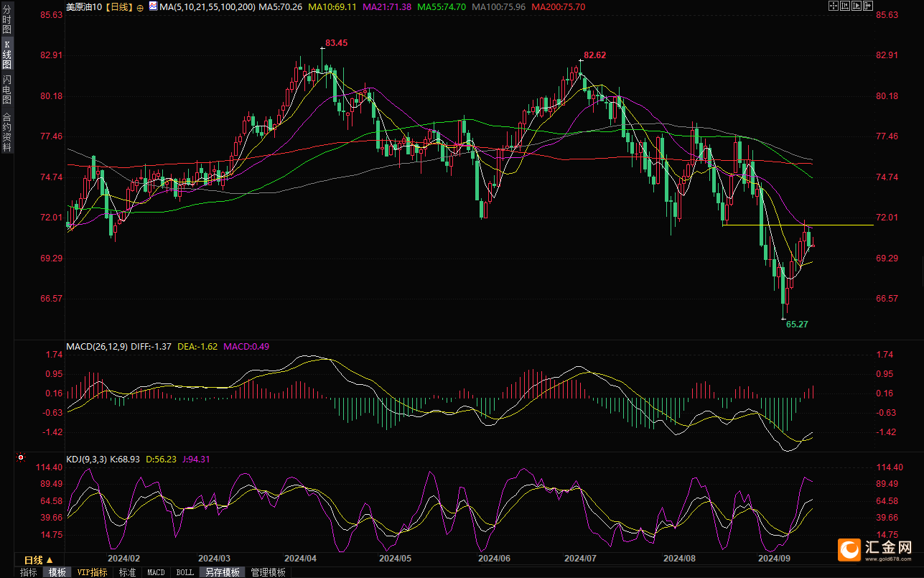Click the 2024/03 date label
The image size is (924, 578).
[214, 558]
